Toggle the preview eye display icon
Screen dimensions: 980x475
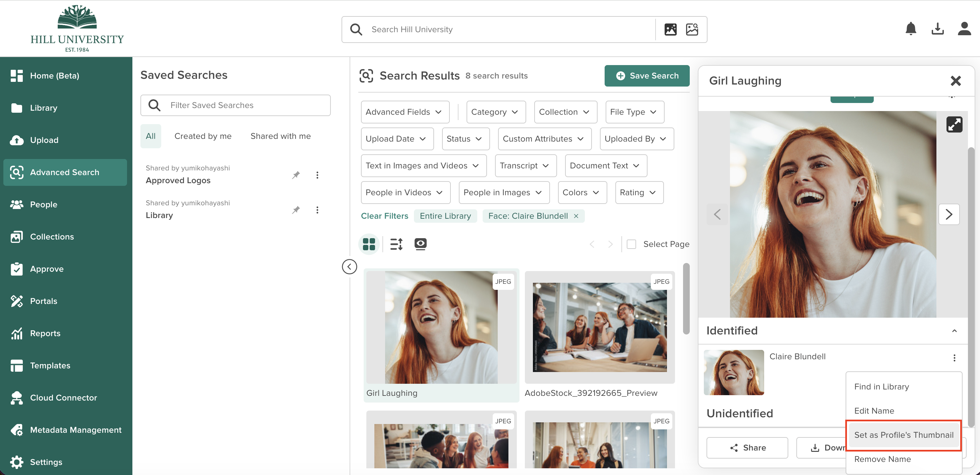(420, 244)
